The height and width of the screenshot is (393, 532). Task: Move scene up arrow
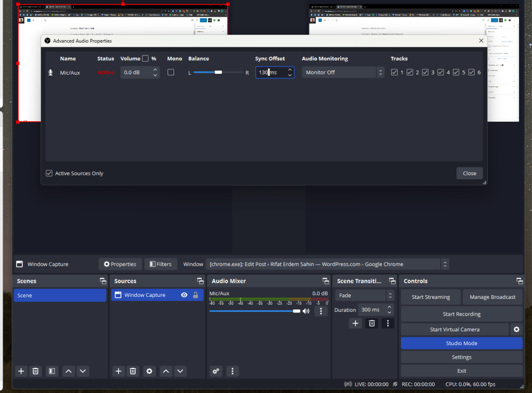(68, 371)
